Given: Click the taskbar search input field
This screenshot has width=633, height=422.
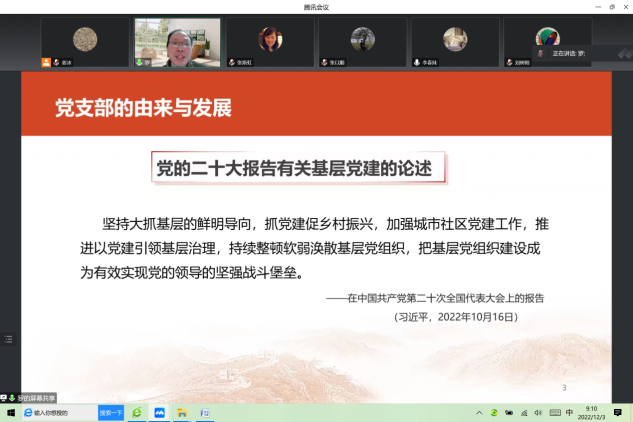Looking at the screenshot, I should coord(62,412).
